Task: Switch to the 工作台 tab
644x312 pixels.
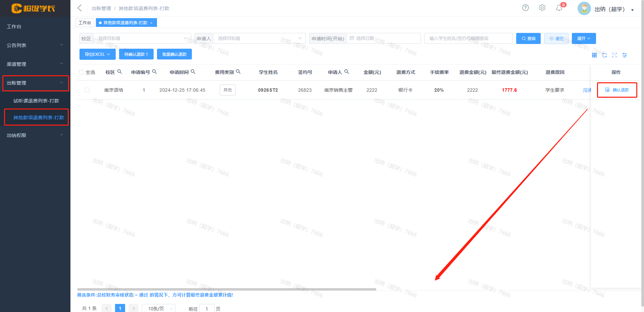Action: [x=85, y=23]
